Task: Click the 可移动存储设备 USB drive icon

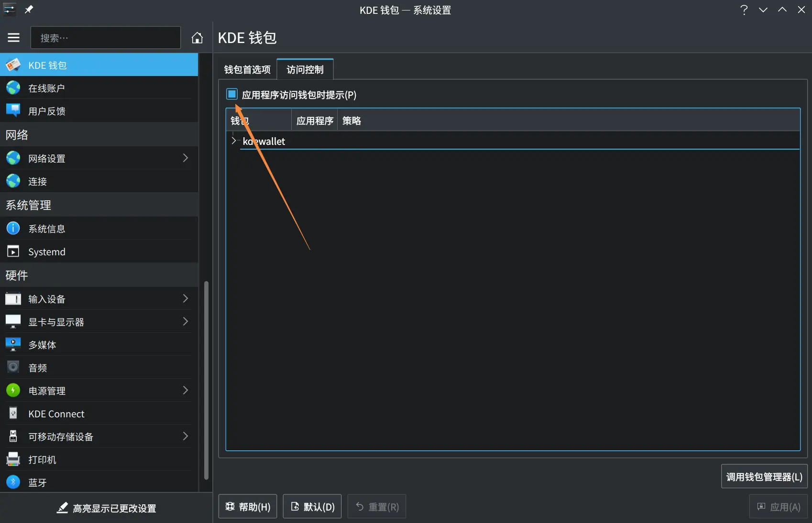Action: 13,436
